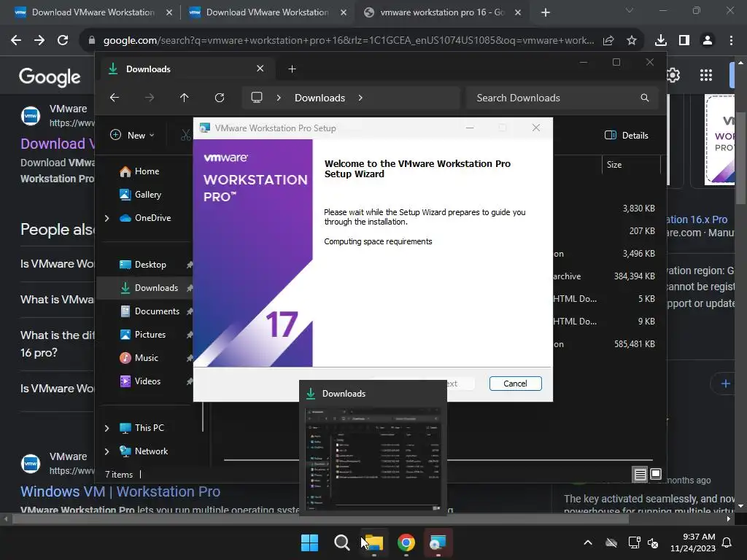Screen dimensions: 747x560
Task: Add a new File Explorer tab
Action: pos(292,69)
